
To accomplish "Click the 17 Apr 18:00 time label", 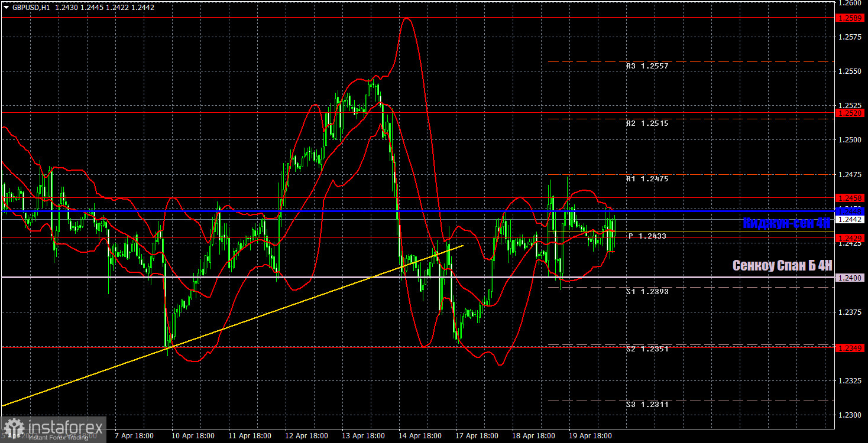I will (478, 436).
